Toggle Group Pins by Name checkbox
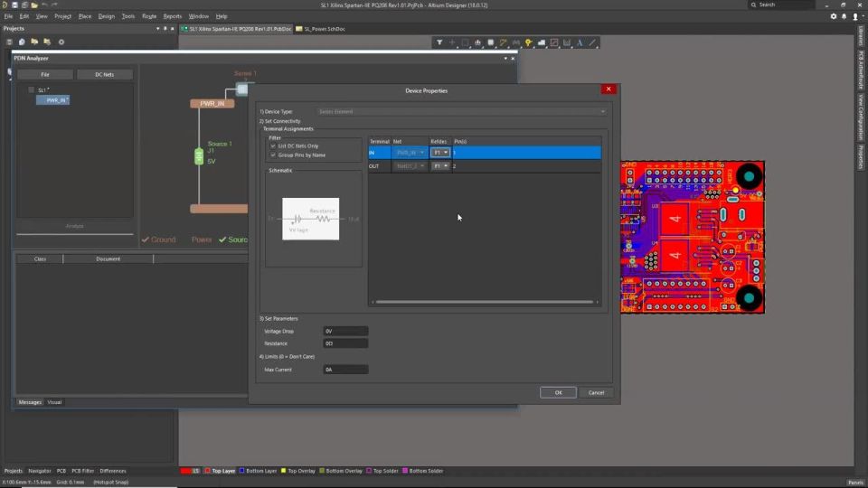868x488 pixels. (273, 155)
